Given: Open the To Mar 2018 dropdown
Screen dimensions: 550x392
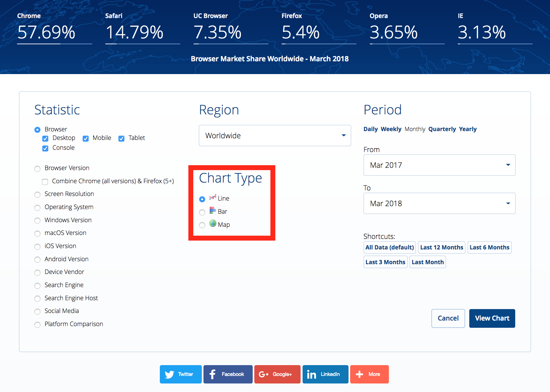Looking at the screenshot, I should point(439,203).
